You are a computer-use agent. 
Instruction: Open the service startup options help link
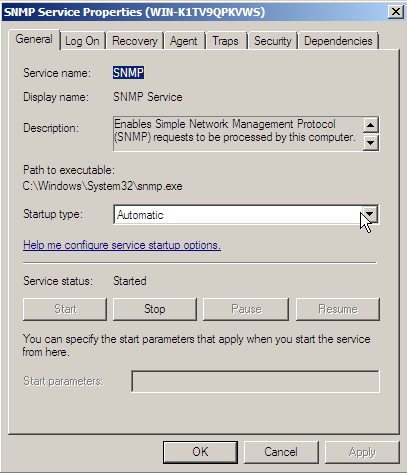(122, 245)
